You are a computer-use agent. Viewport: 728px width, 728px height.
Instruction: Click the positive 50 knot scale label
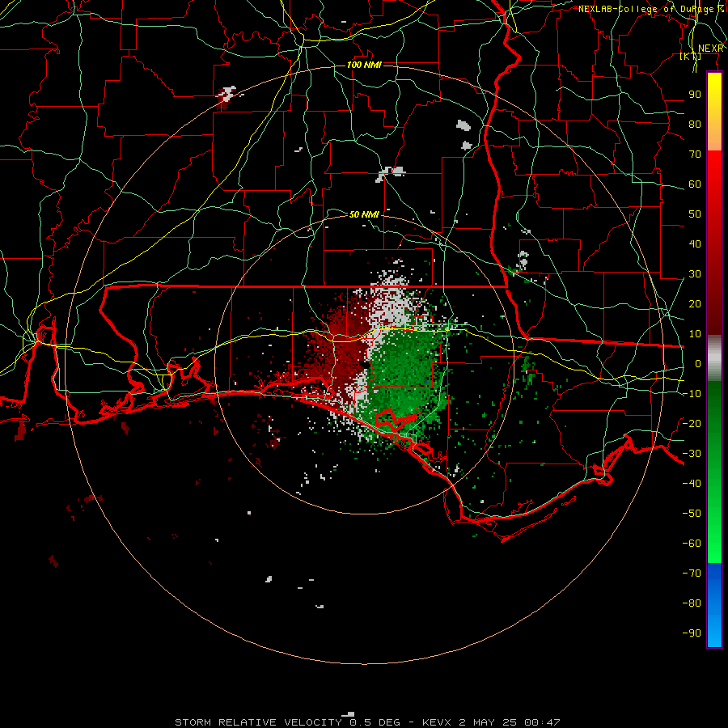(695, 214)
